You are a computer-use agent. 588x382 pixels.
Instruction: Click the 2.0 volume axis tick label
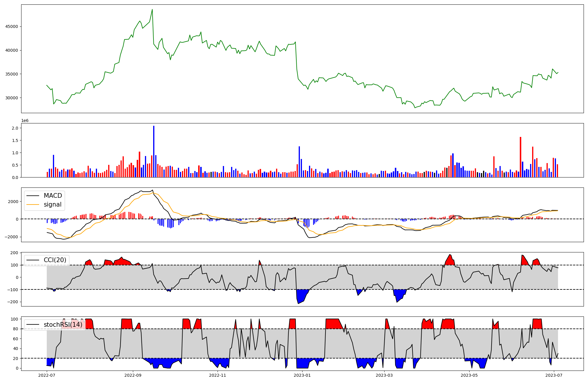[x=15, y=128]
